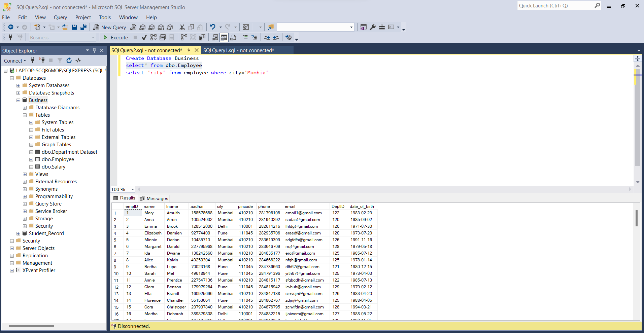This screenshot has height=333, width=644.
Task: Select the Parse query checkmark icon
Action: [x=144, y=37]
